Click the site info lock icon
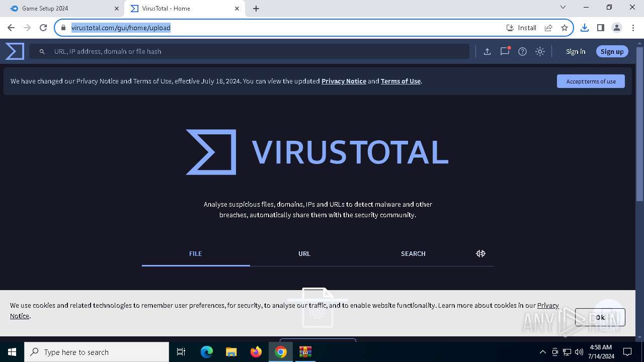 [63, 28]
